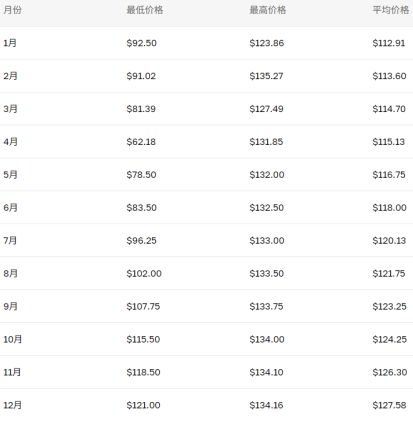Click the lowest price $62.18 cell
This screenshot has height=425, width=413.
click(x=141, y=142)
